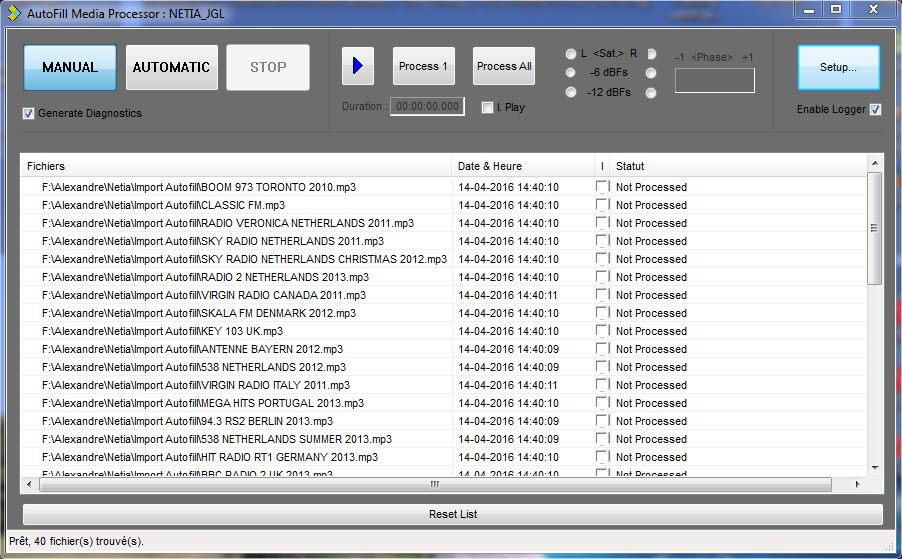
Task: Select the -12 dBFs right indicator
Action: coord(651,93)
